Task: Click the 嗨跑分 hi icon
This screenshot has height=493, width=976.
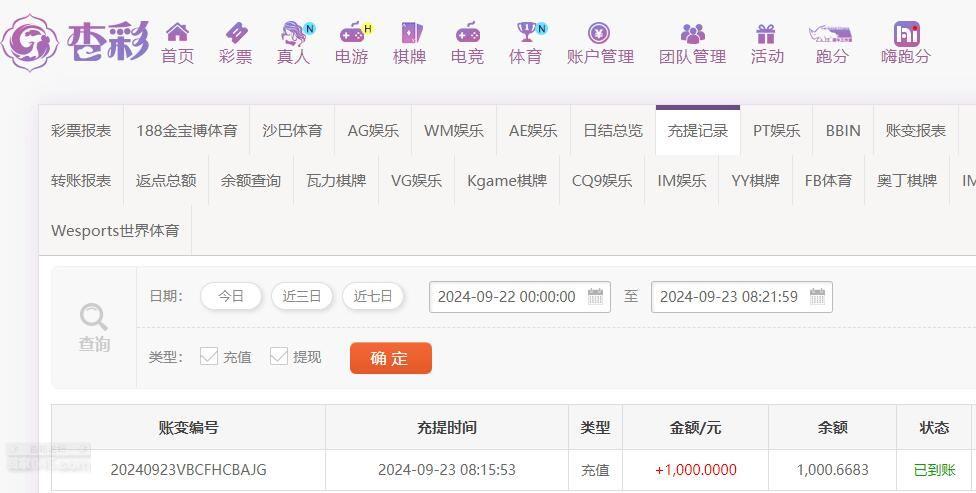Action: [x=906, y=34]
